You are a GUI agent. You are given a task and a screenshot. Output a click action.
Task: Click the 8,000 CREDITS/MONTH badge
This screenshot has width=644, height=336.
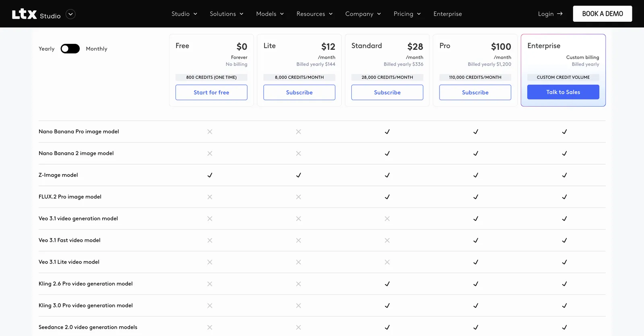pyautogui.click(x=299, y=77)
